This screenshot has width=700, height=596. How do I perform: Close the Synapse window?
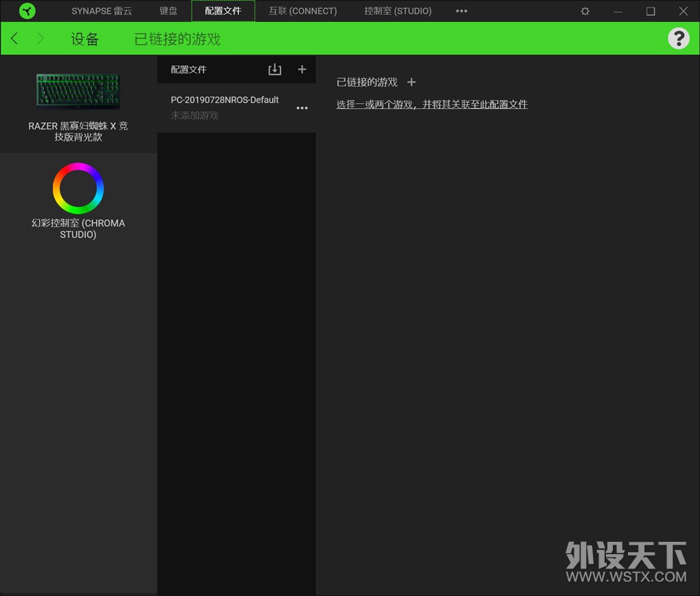[x=683, y=11]
